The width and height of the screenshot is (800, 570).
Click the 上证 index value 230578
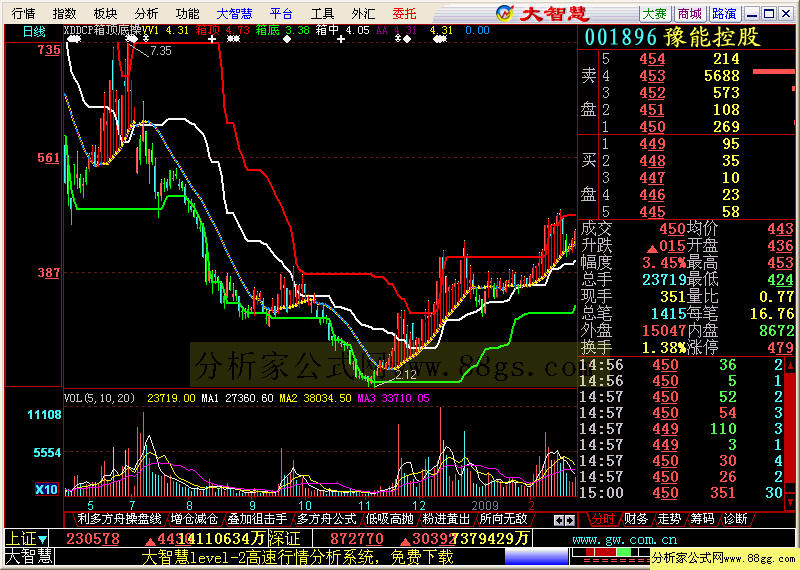pos(93,539)
